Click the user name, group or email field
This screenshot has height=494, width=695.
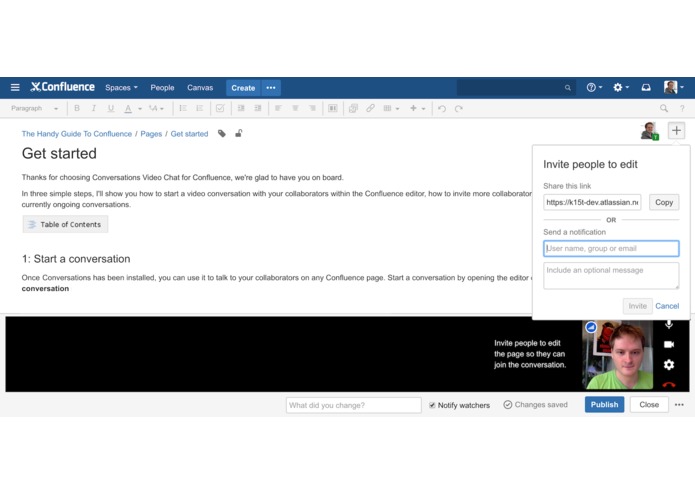(611, 249)
